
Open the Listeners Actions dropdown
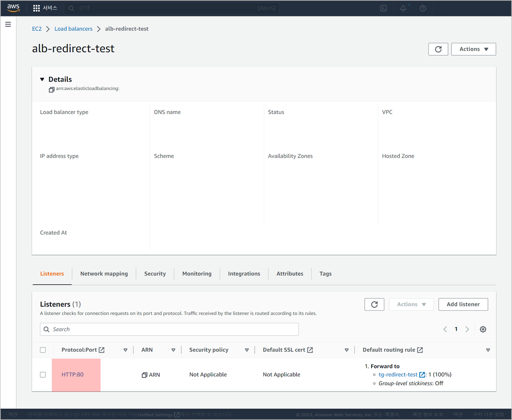[411, 304]
